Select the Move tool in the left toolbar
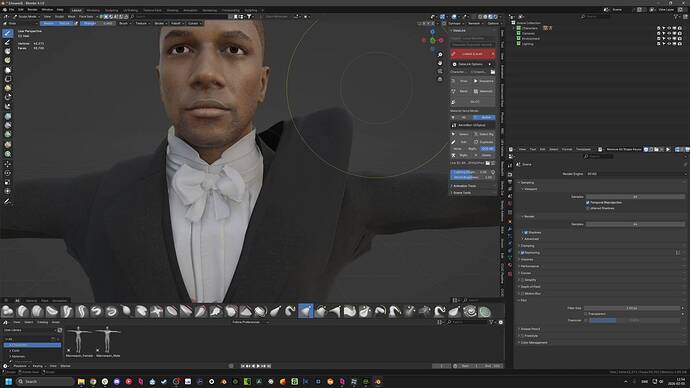 (x=7, y=164)
